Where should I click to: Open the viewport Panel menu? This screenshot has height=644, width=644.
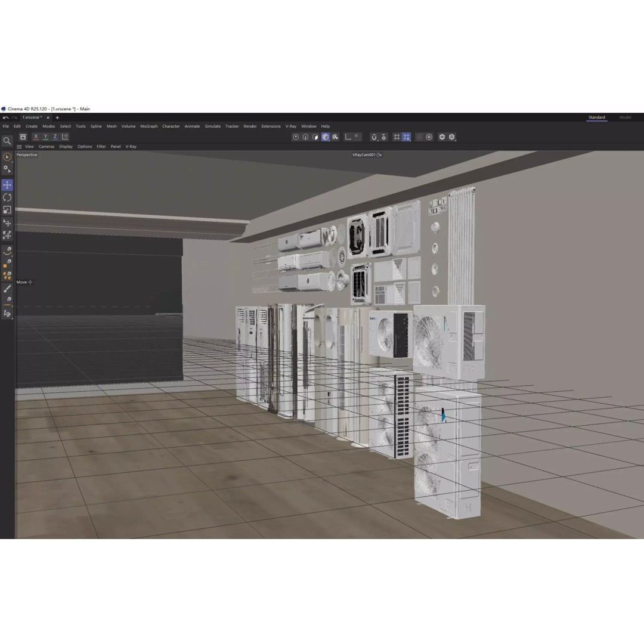[116, 147]
